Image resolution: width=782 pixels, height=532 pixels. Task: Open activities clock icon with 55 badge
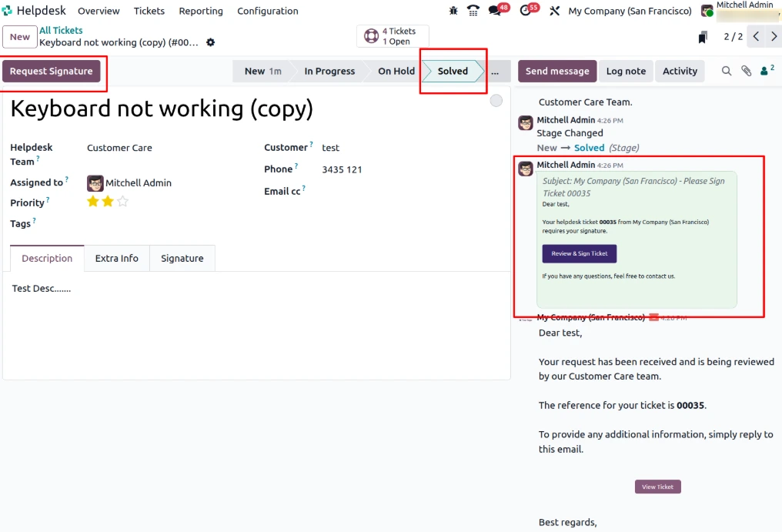click(x=526, y=11)
